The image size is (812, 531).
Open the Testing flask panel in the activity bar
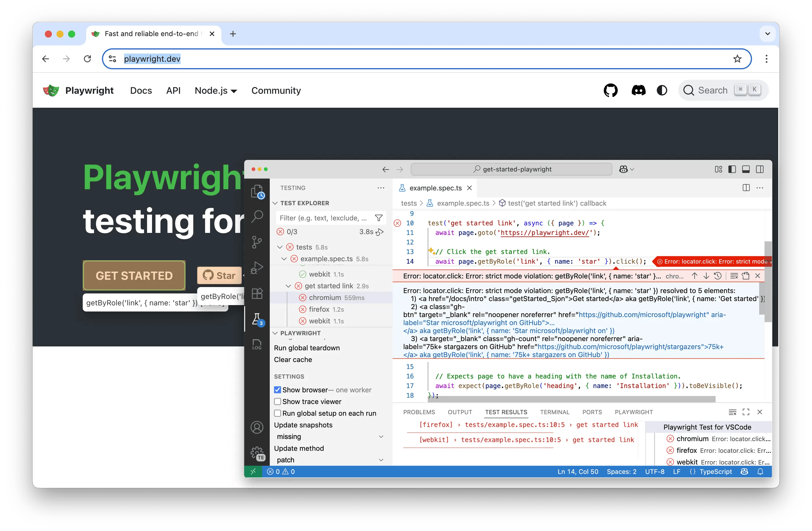(x=257, y=319)
